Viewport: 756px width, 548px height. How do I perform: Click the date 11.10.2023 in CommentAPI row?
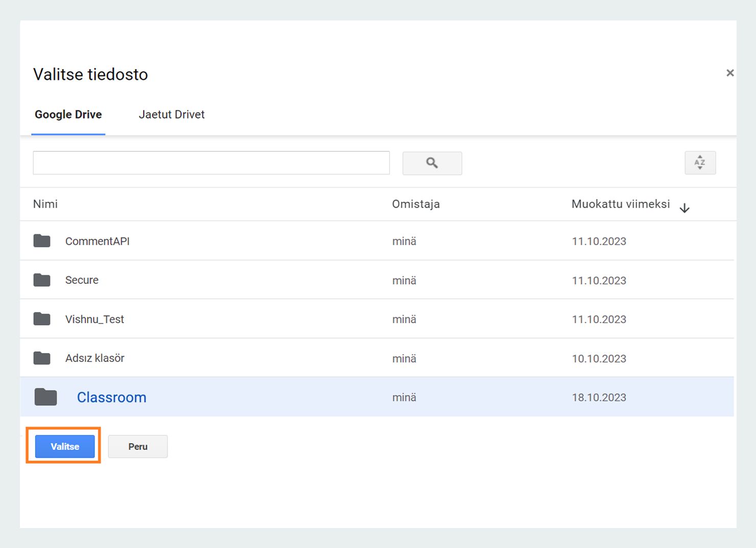point(599,241)
